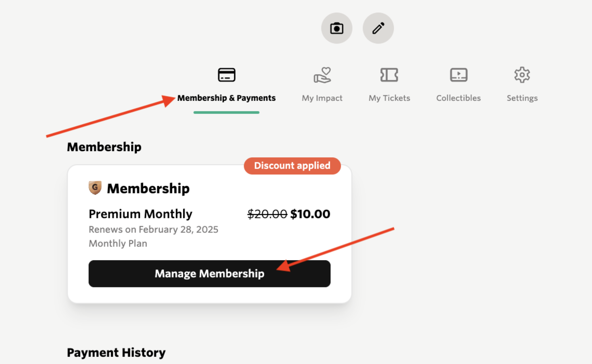592x364 pixels.
Task: Click the Collectibles video screen icon
Action: coord(459,75)
